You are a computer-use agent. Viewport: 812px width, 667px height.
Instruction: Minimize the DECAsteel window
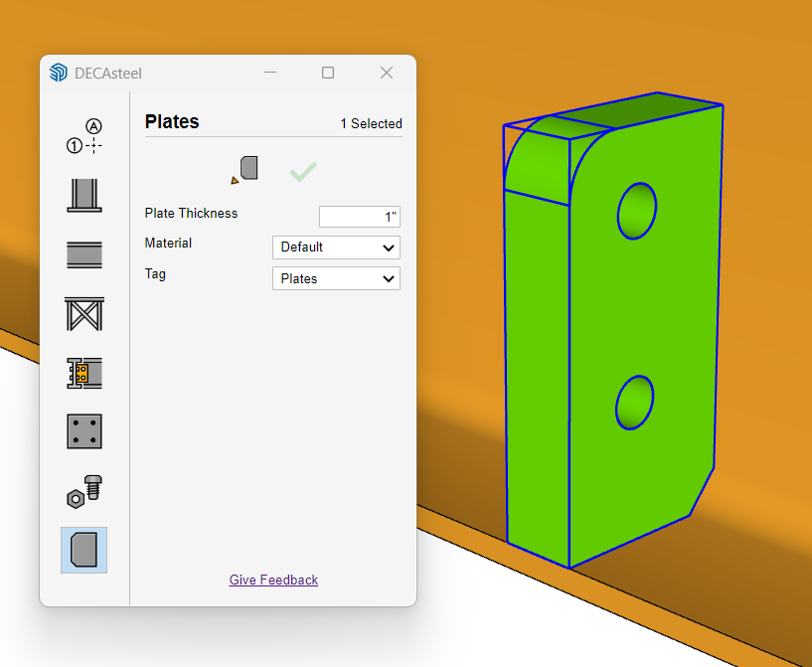(x=270, y=73)
